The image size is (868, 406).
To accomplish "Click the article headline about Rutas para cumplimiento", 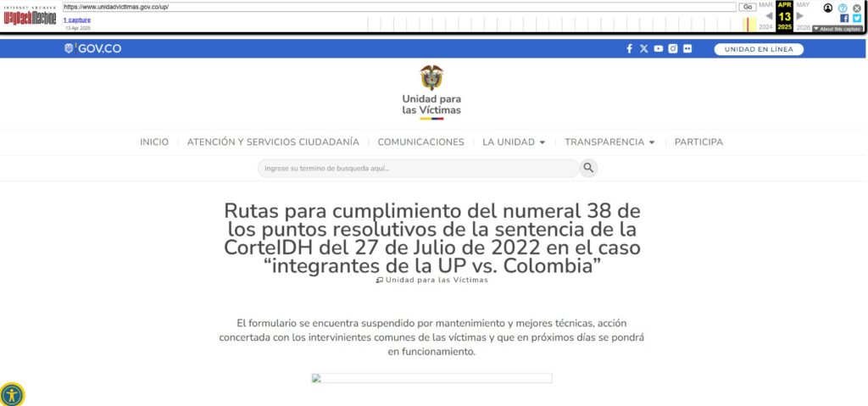I will pyautogui.click(x=431, y=237).
